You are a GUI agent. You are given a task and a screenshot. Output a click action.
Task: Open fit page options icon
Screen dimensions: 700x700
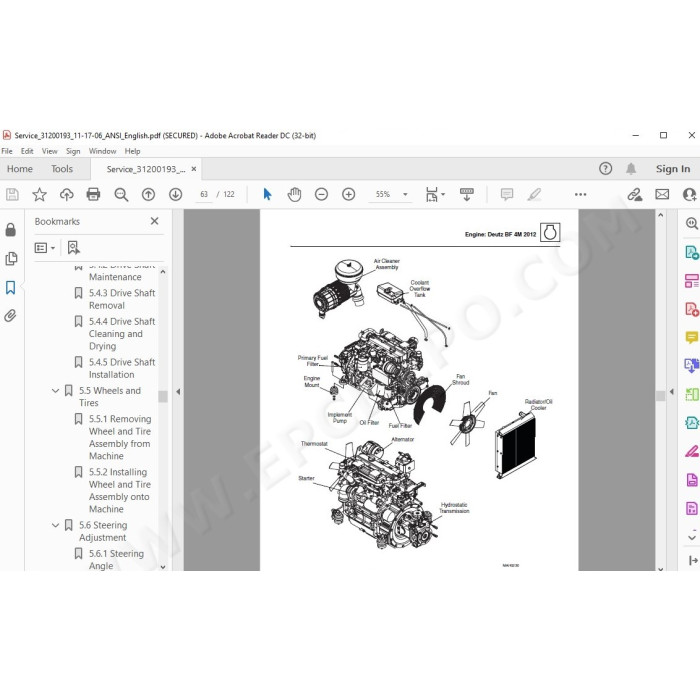click(432, 194)
